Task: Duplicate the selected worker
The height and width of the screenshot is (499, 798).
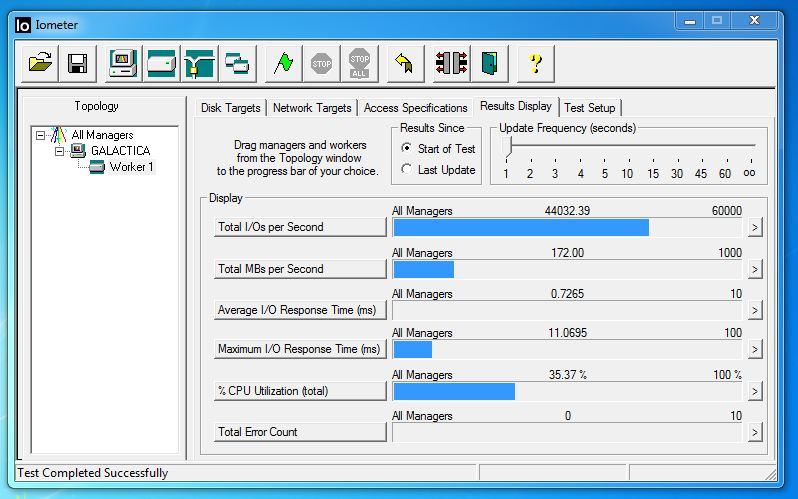Action: (237, 63)
